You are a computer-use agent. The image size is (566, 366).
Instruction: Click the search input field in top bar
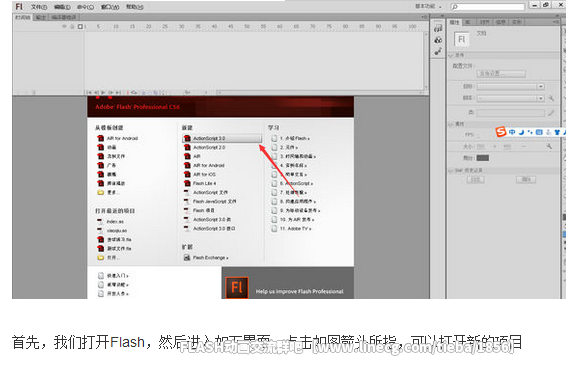coord(488,6)
